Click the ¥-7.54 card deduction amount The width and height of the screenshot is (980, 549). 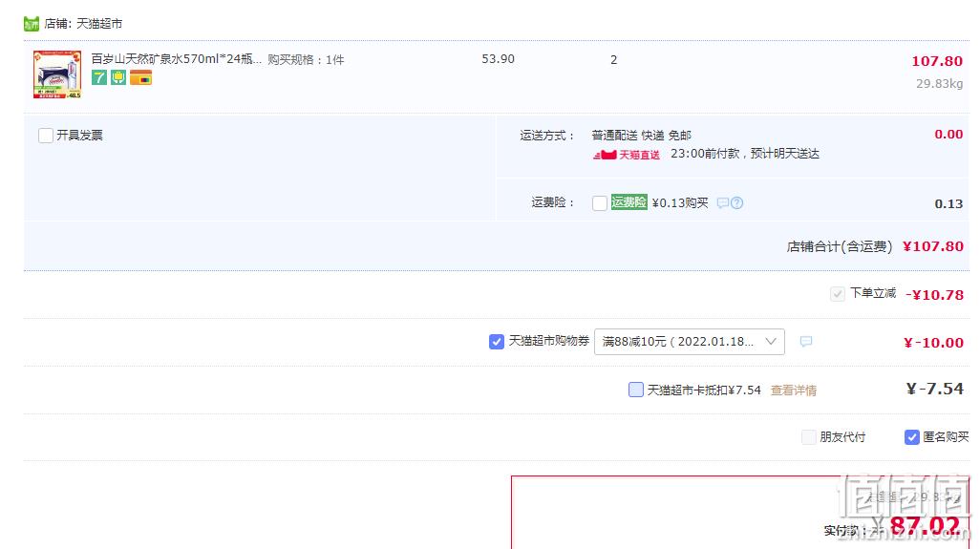click(935, 390)
